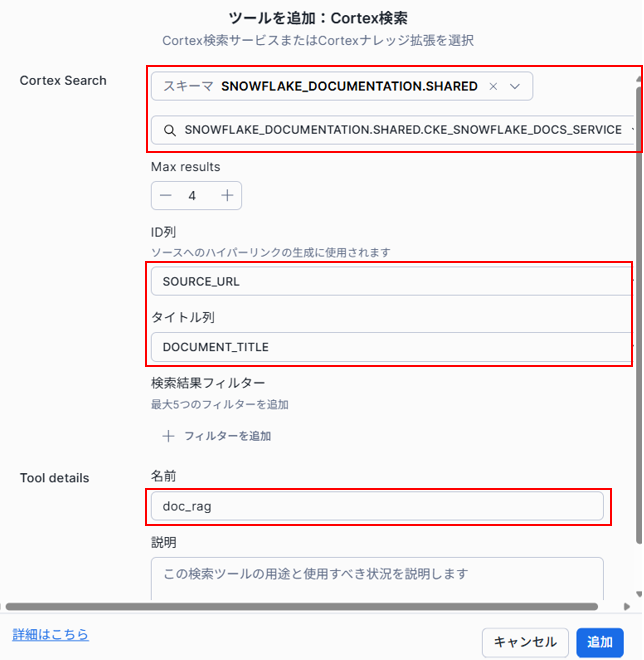Open the ID列 SOURCE_URL selector
Screen dimensions: 644x660
coord(390,281)
